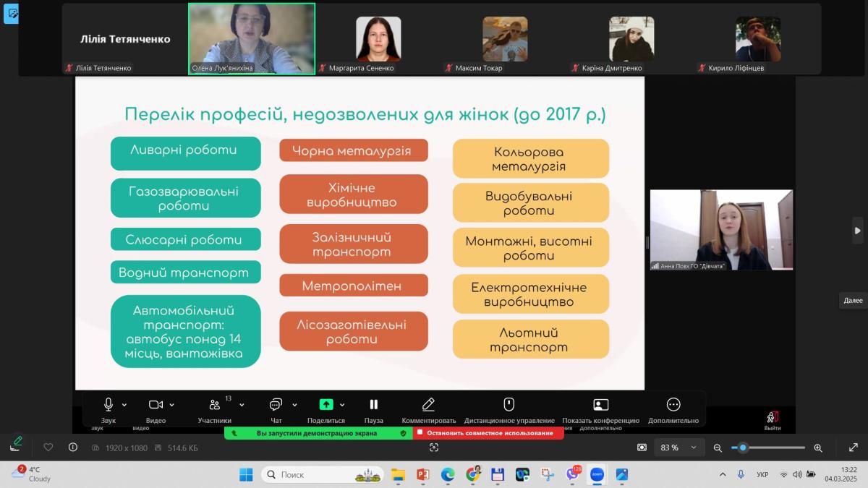Click the Водний транспорт box on slide
Screen dimensions: 868x488
coord(185,272)
